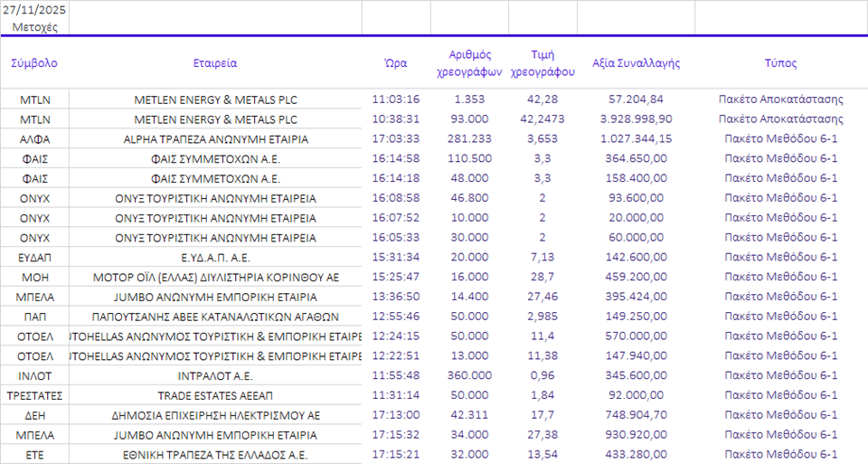
Task: Select the price 1,84
Action: click(542, 394)
